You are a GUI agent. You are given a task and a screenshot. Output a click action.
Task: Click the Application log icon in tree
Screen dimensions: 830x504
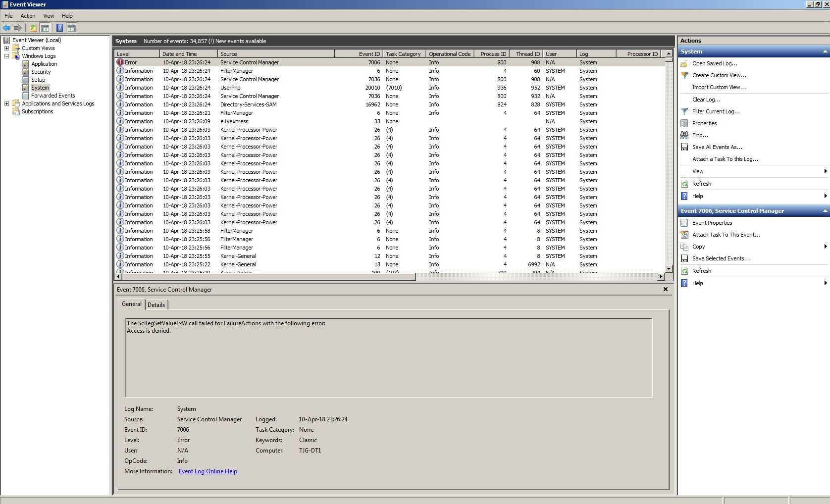click(x=25, y=64)
